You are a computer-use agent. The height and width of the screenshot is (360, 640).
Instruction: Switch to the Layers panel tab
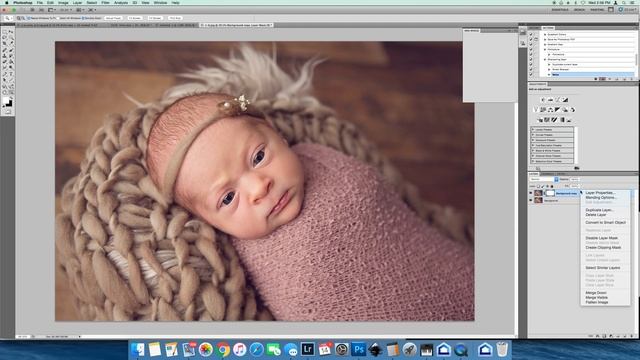tap(534, 174)
